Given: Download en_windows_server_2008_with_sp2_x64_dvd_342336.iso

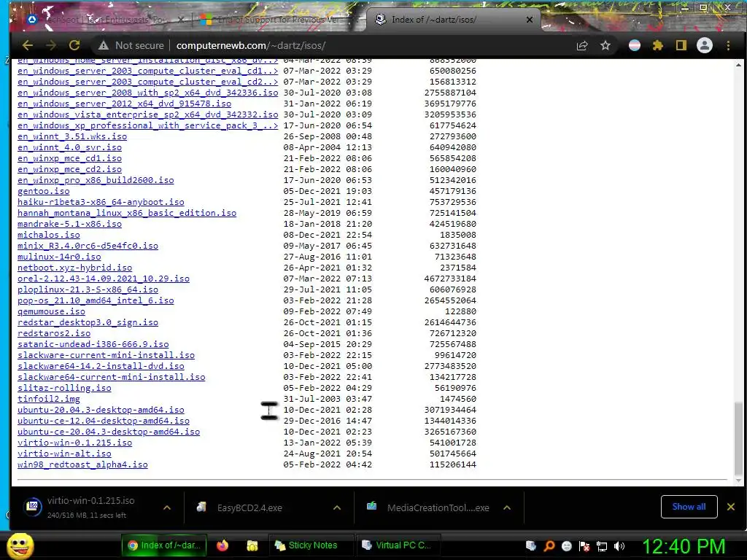Looking at the screenshot, I should click(147, 93).
